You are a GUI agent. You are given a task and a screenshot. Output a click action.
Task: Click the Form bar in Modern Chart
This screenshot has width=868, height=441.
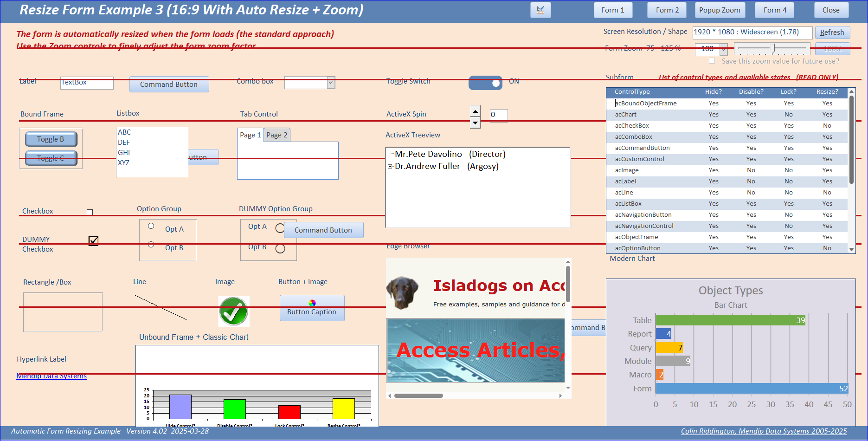coord(752,389)
